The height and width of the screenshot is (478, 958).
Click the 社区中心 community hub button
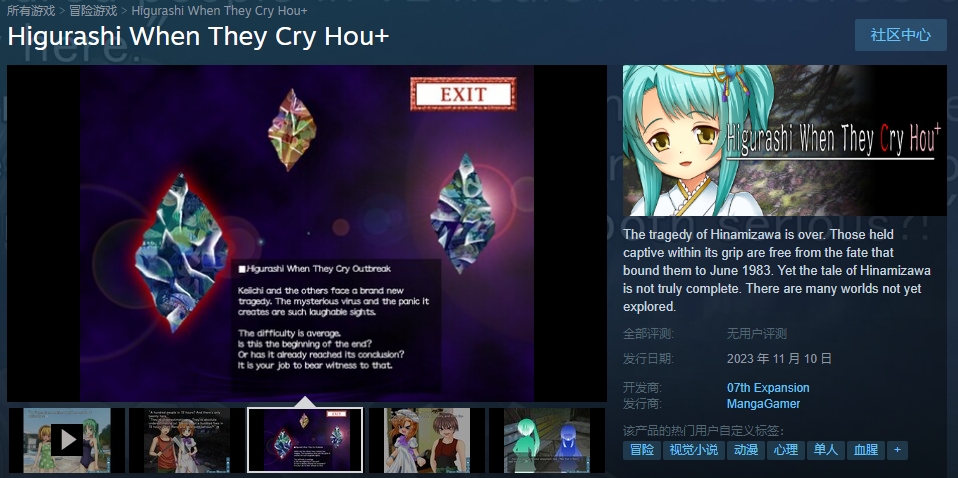[901, 35]
